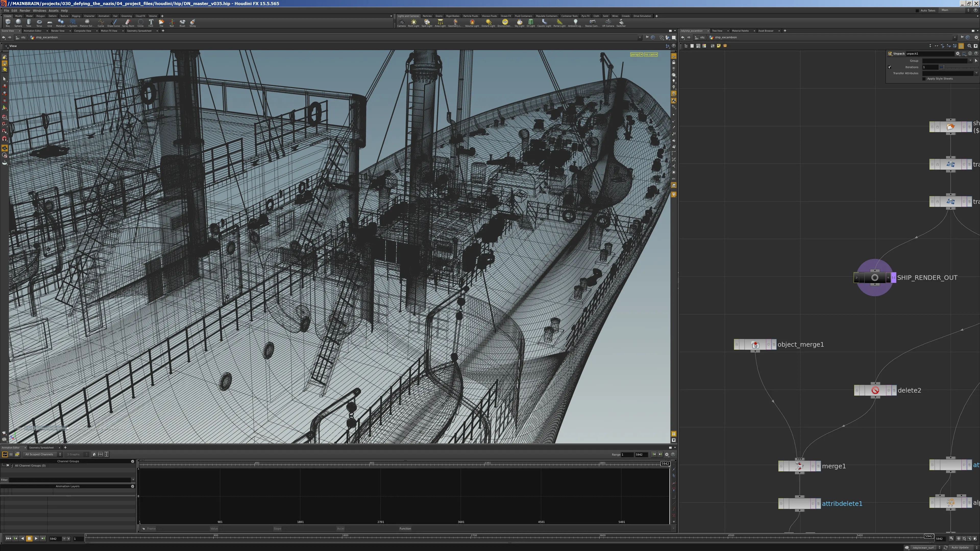Open the persp2 viewport dropdown
Screen dimensions: 980x551
[x=636, y=54]
